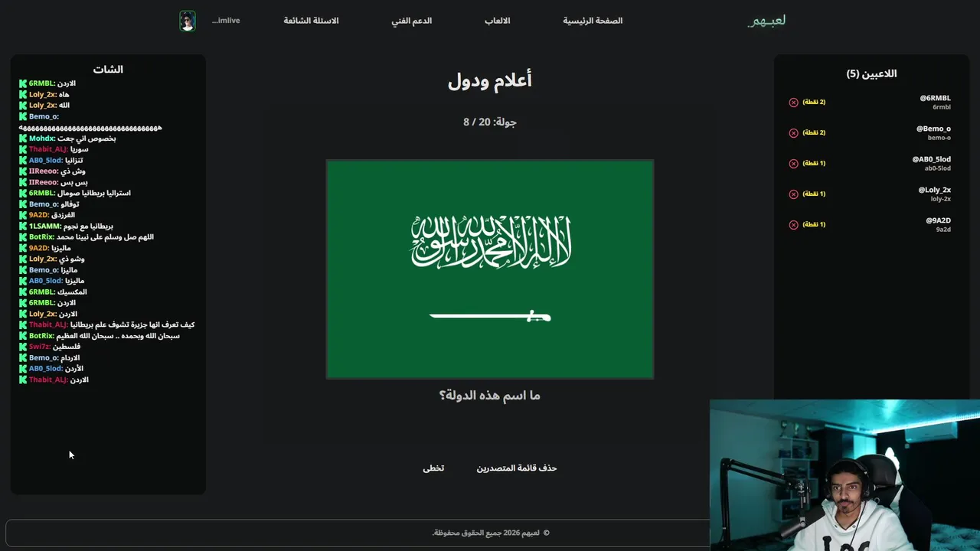980x551 pixels.
Task: Click Bemo_o's long ههههه laughing message
Action: [x=90, y=128]
